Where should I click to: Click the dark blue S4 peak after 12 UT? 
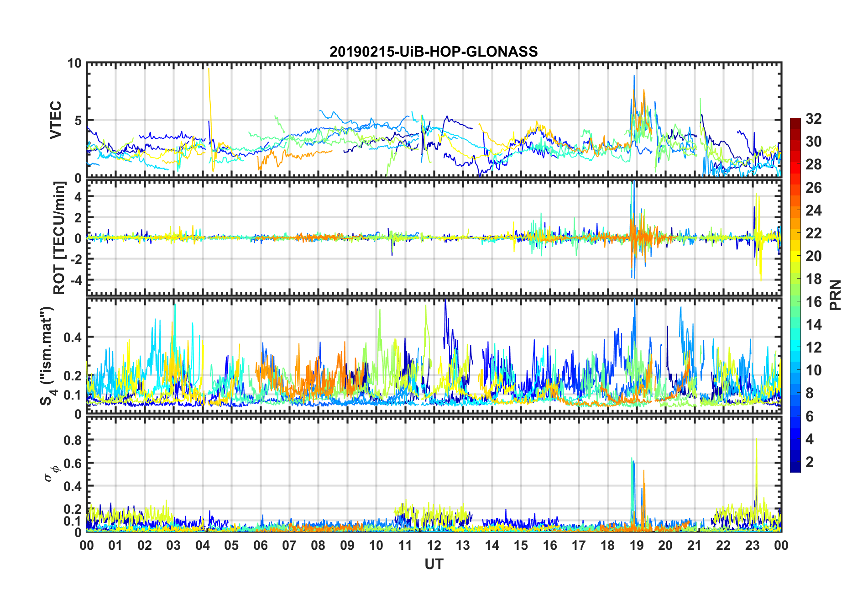tap(445, 320)
